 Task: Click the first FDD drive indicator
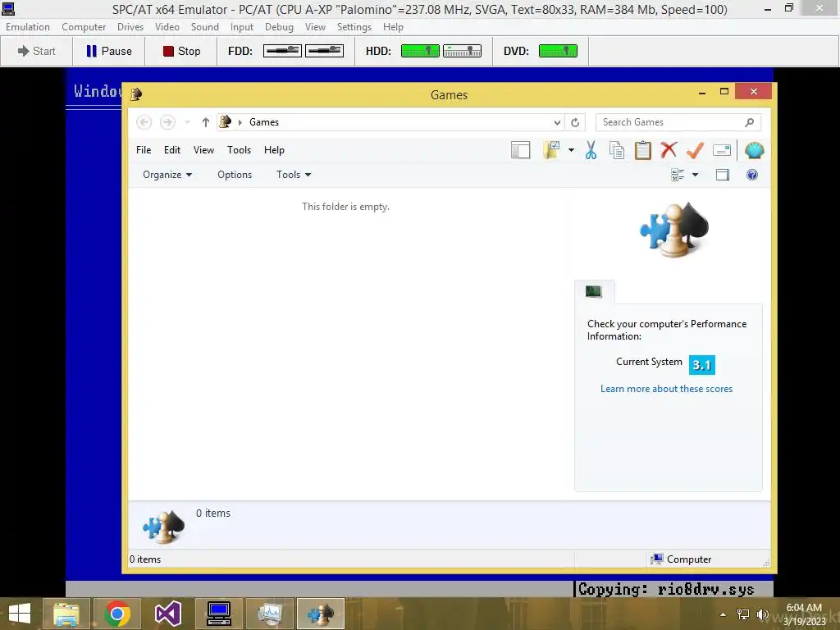[282, 51]
